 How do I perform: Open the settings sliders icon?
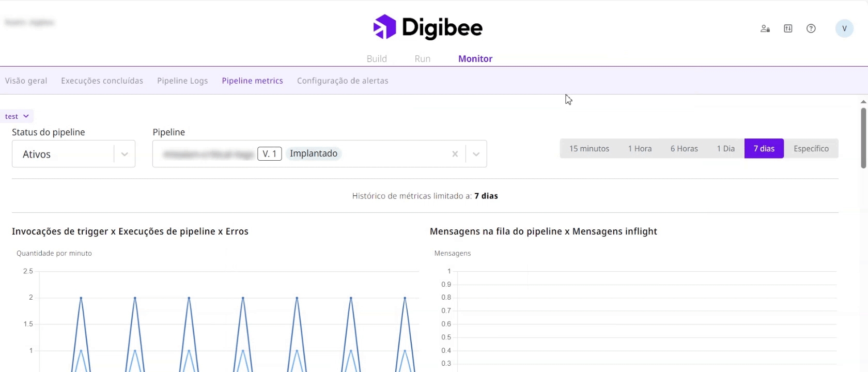coord(788,29)
